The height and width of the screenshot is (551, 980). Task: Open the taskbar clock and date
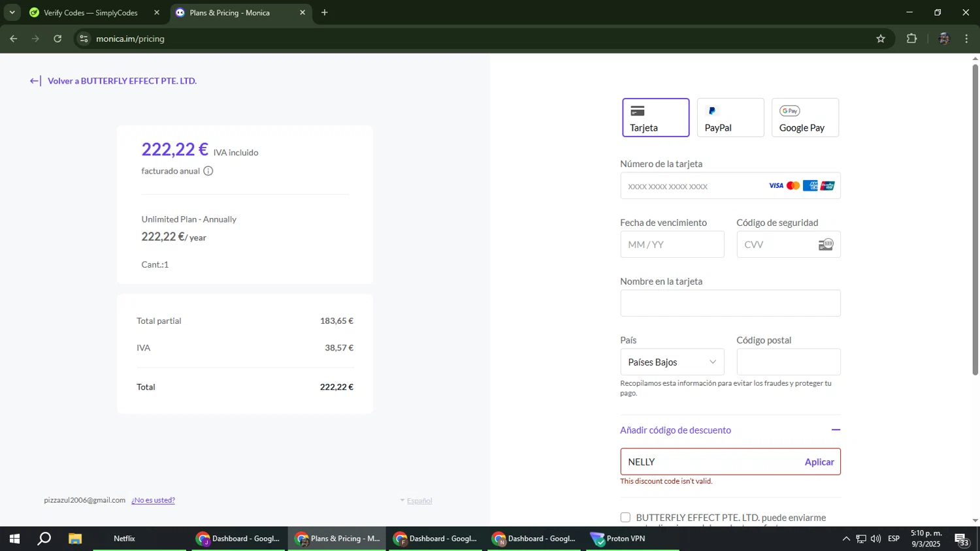click(x=926, y=539)
